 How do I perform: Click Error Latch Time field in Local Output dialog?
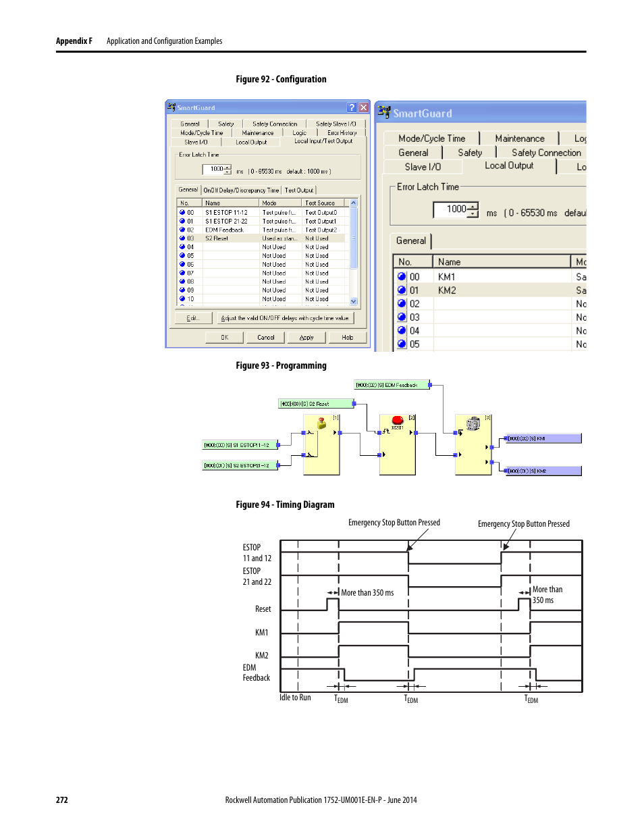tap(451, 209)
